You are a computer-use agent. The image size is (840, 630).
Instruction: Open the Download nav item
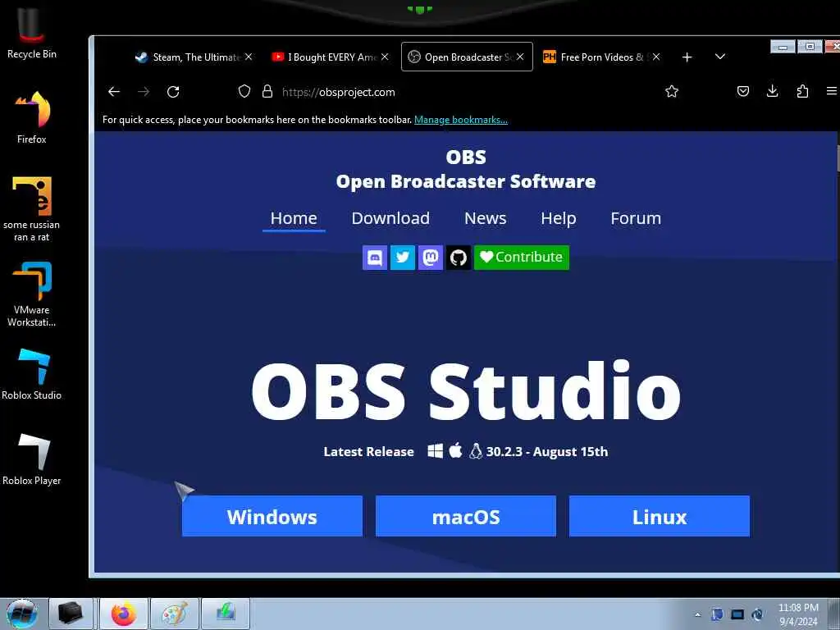[x=390, y=218]
